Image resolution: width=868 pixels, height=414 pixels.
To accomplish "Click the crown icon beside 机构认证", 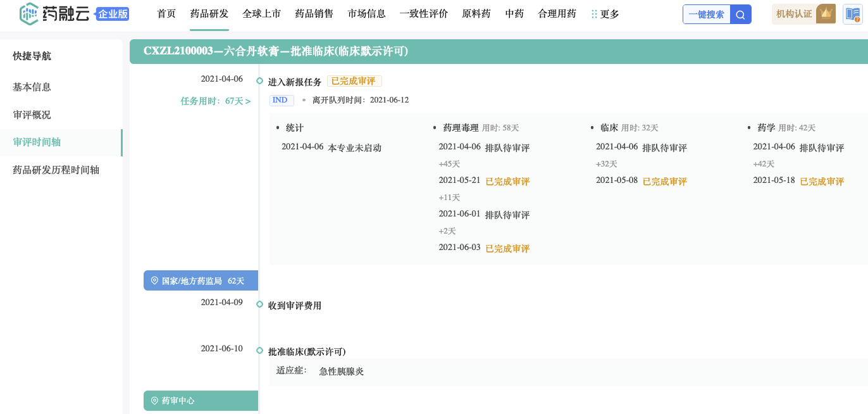I will tap(825, 14).
